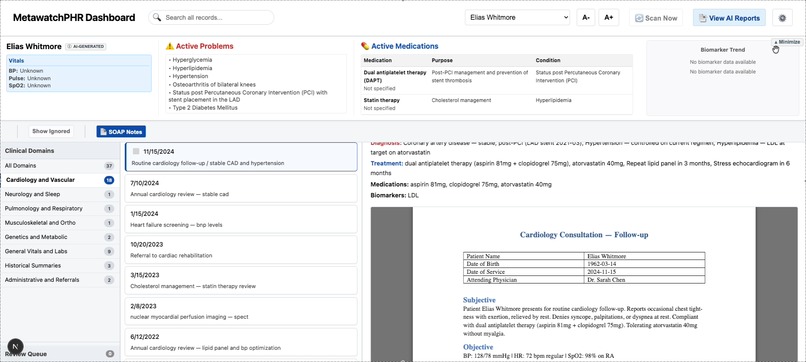This screenshot has width=806, height=362.
Task: Open the Elias Whitmore patient dropdown
Action: coord(518,17)
